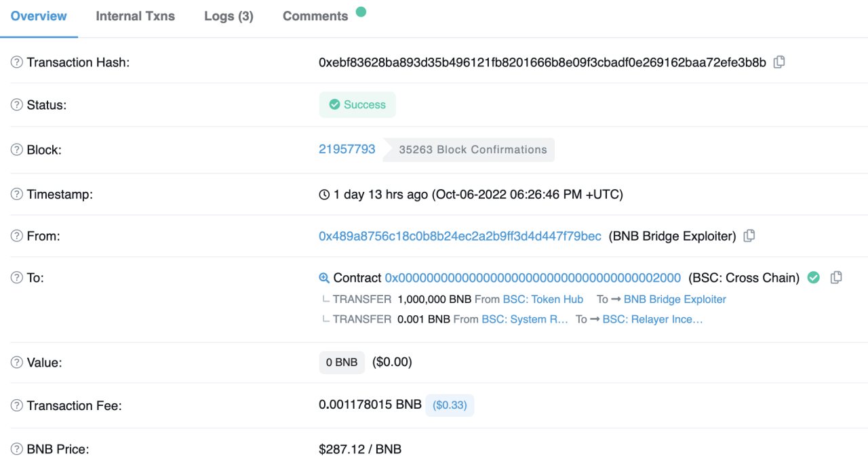This screenshot has height=469, width=868.
Task: Click the magnifier icon before Contract
Action: (x=324, y=278)
